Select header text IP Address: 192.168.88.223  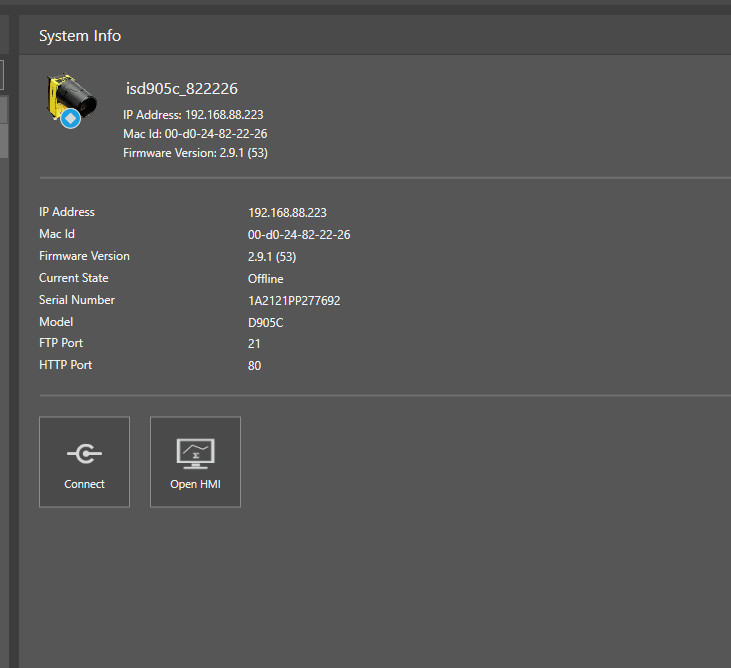(193, 115)
